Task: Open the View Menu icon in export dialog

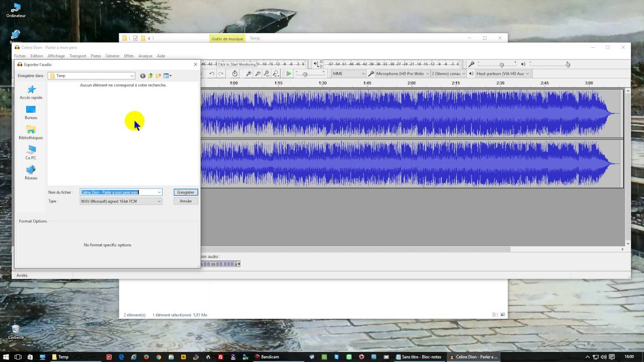Action: coord(167,76)
